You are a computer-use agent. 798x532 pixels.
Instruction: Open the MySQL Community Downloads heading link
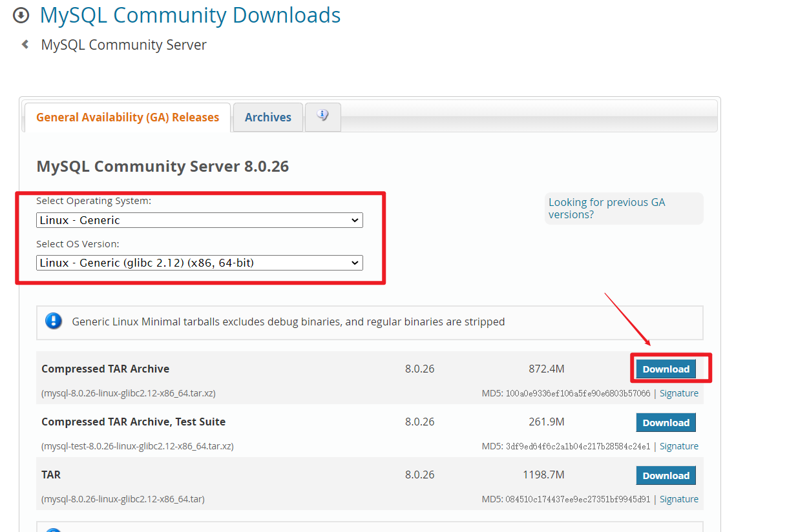coord(191,15)
